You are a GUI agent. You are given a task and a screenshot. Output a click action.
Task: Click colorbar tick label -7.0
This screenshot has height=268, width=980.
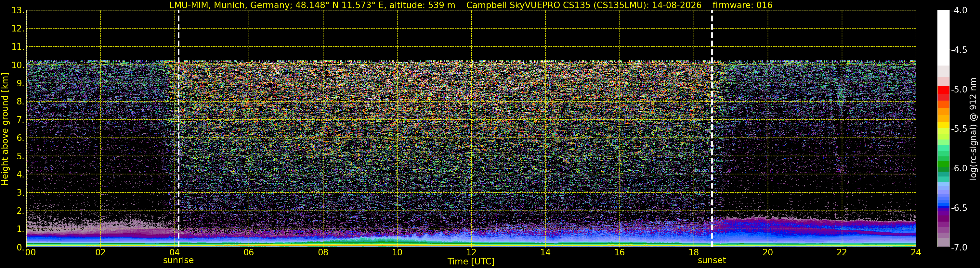click(x=959, y=248)
